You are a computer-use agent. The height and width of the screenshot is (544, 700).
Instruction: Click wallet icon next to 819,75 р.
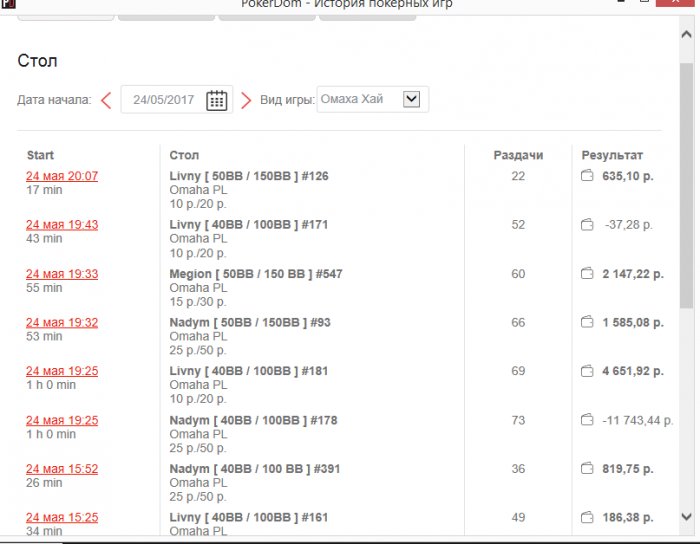tap(587, 468)
